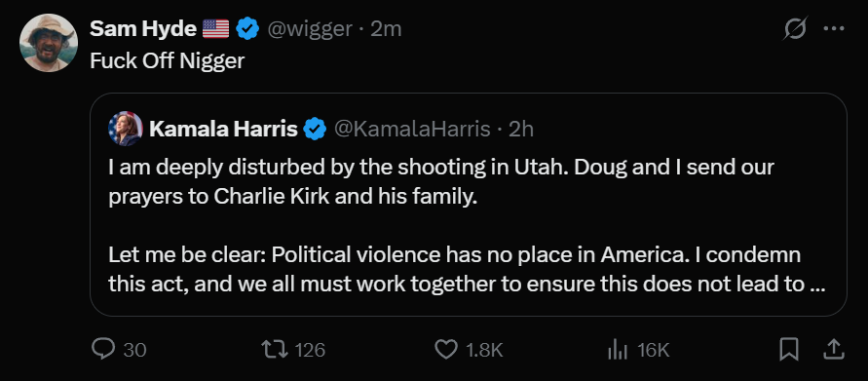The image size is (868, 381).
Task: Click the verified badge next to Kamala Harris
Action: click(315, 129)
